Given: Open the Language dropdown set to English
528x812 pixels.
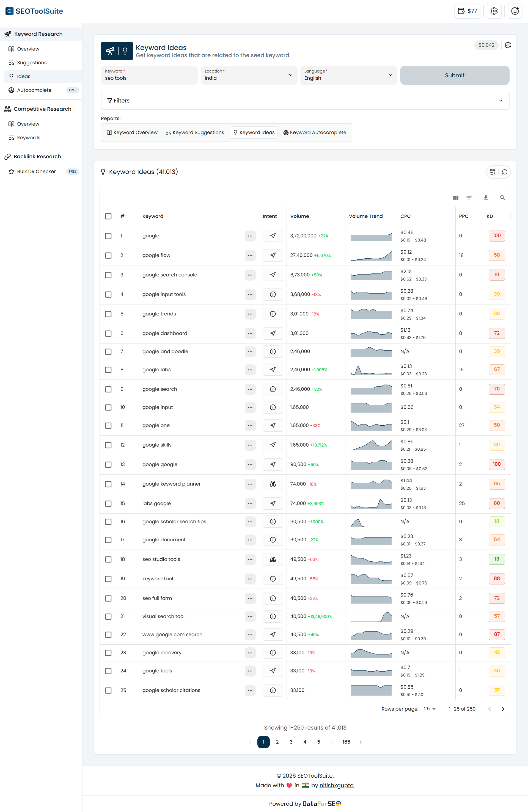Looking at the screenshot, I should pyautogui.click(x=348, y=75).
